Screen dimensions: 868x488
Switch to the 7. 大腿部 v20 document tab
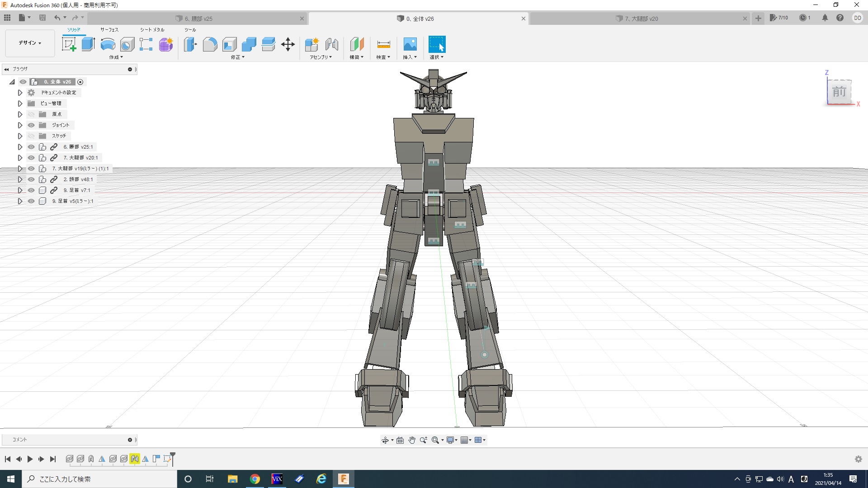(x=641, y=19)
